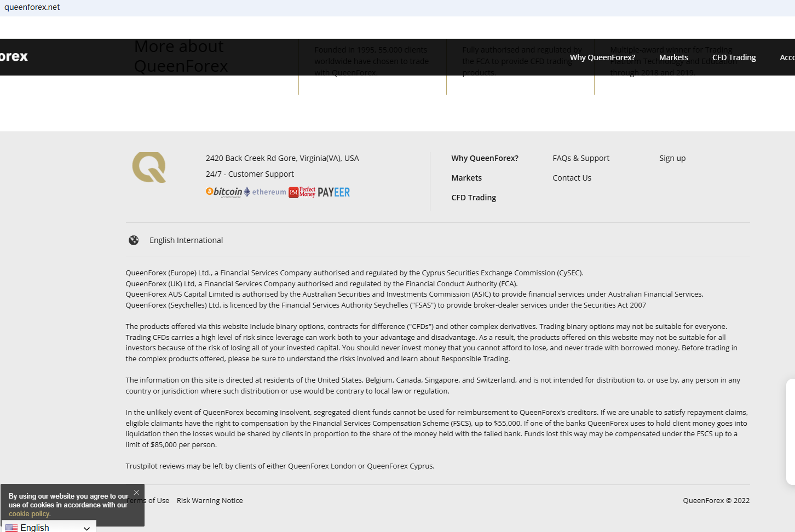795x532 pixels.
Task: Click the white tab at right edge
Action: (x=791, y=432)
